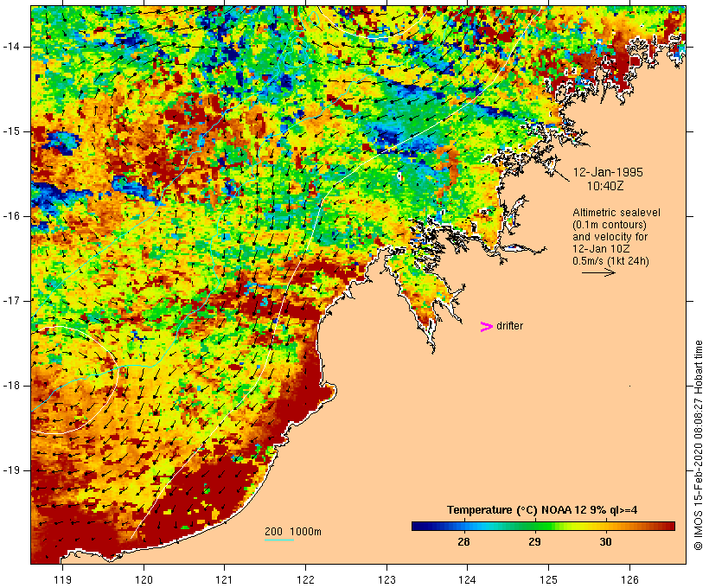Click the velocity scale reference arrow

pyautogui.click(x=598, y=272)
